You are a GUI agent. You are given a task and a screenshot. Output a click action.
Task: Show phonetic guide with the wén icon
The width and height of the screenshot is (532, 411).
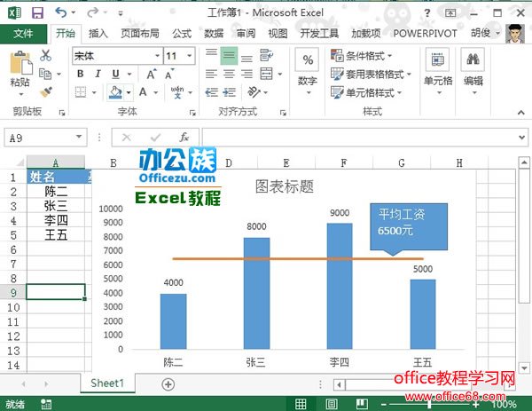(177, 92)
